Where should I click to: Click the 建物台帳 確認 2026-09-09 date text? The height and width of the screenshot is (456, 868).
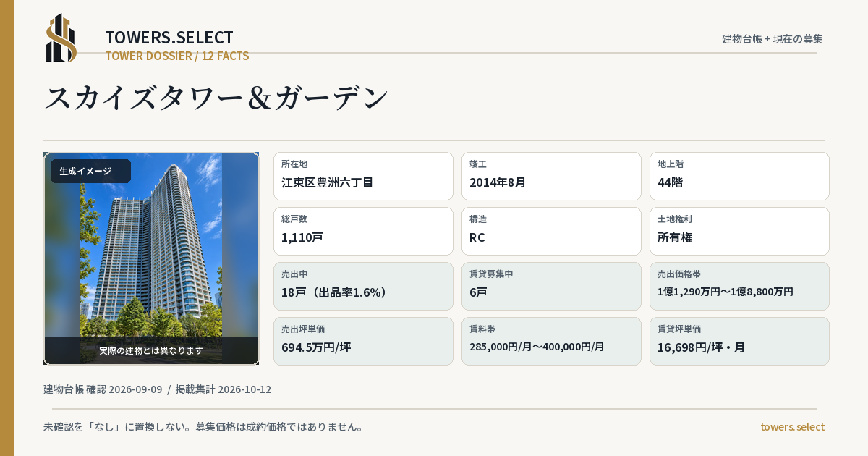tap(103, 389)
